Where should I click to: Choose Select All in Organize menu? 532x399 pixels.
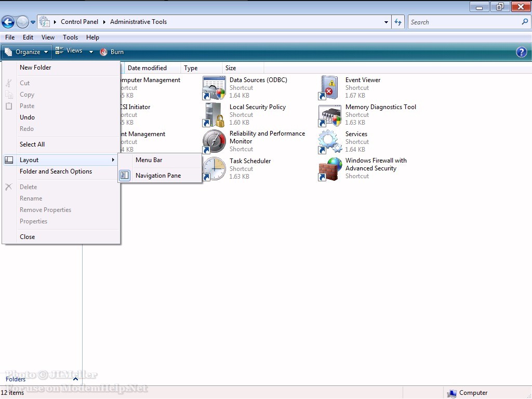(61, 144)
